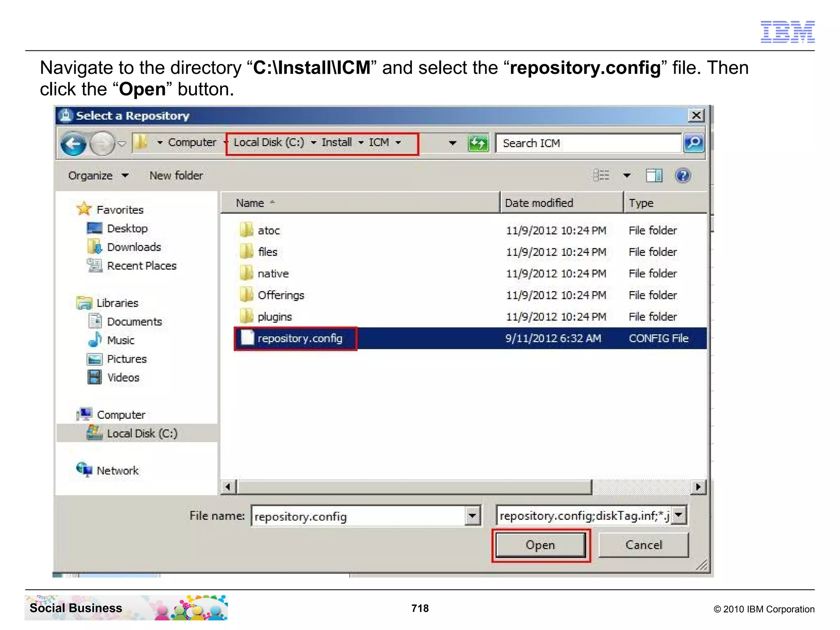Open recent locations arrow beside Forward
The image size is (840, 630).
(x=122, y=144)
